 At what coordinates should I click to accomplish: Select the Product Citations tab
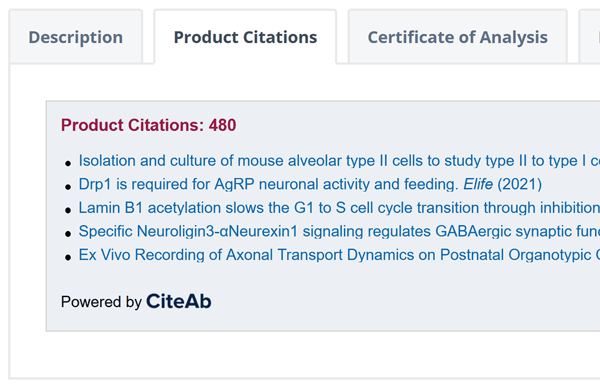coord(245,37)
